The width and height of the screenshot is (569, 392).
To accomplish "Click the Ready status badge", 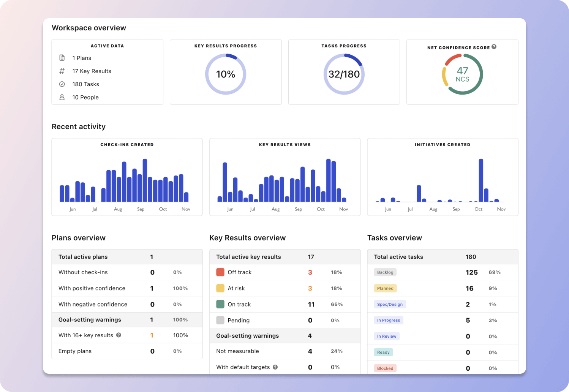I will point(383,352).
